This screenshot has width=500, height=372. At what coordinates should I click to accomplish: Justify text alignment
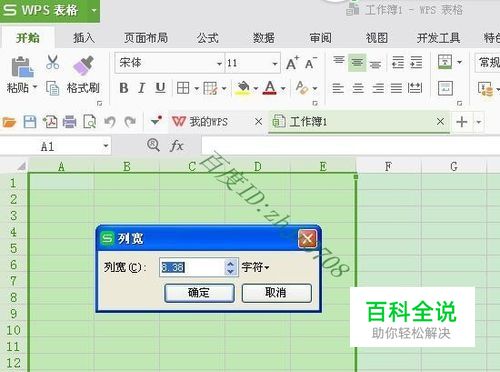click(x=396, y=88)
